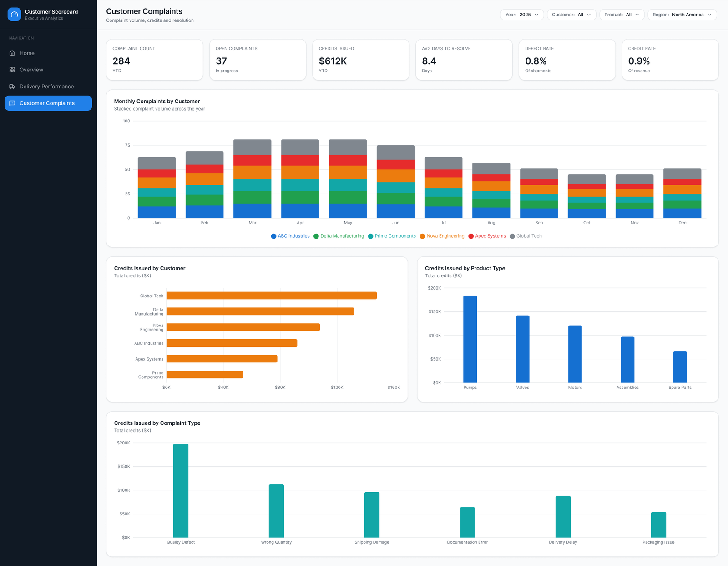
Task: Click the Home house icon in the sidebar
Action: click(x=12, y=53)
